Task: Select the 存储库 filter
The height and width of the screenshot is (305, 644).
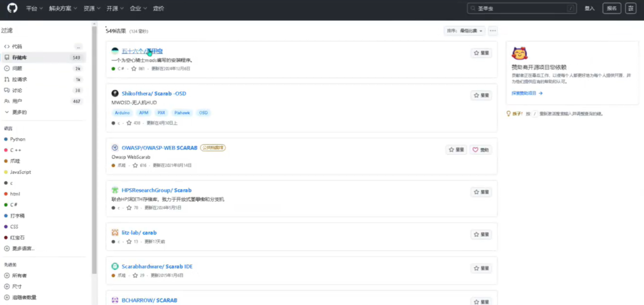Action: pos(43,57)
